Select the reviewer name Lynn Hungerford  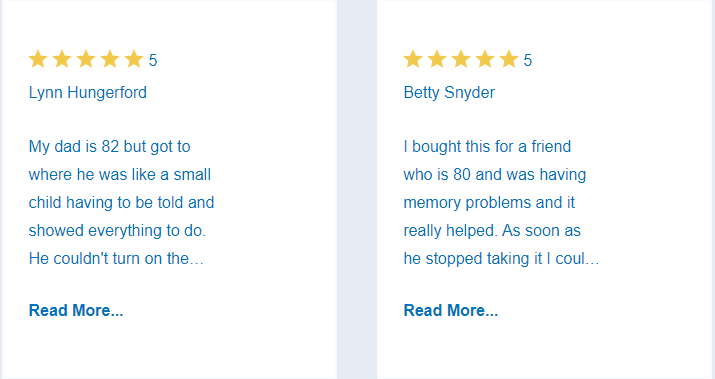[88, 93]
